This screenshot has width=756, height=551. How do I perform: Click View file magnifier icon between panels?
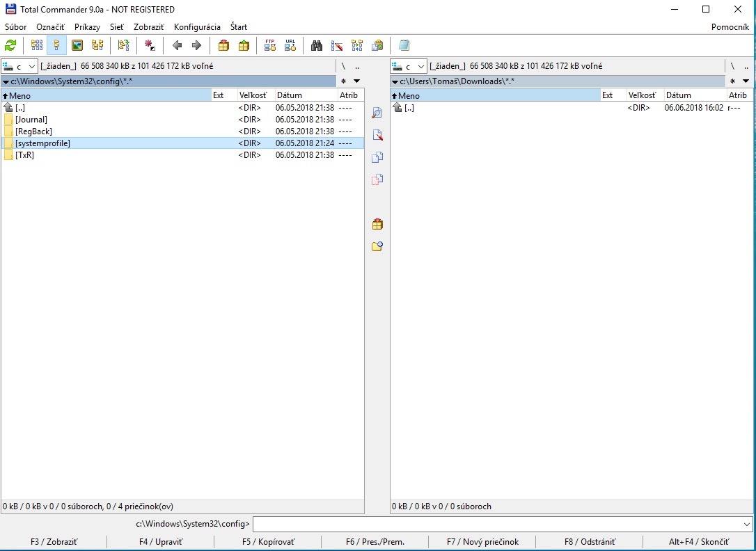click(377, 113)
